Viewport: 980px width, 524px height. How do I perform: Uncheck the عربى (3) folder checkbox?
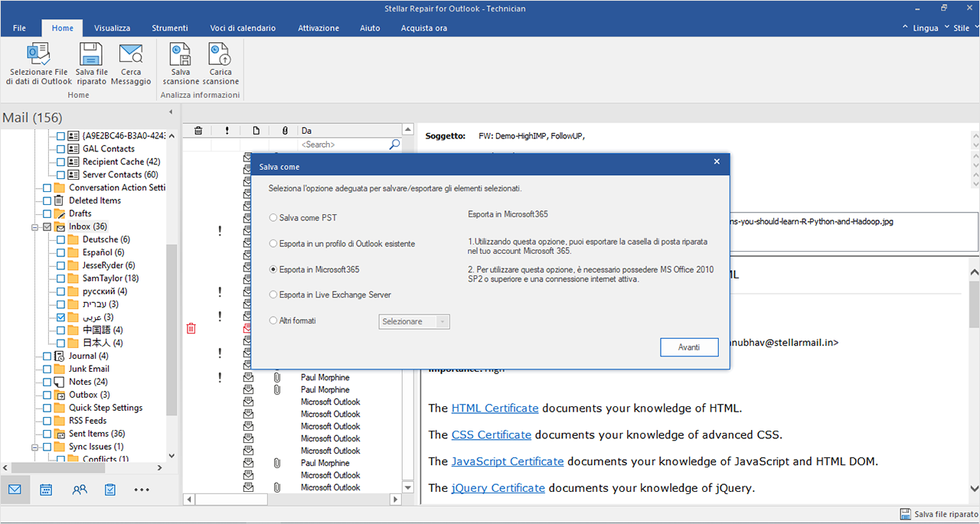[x=61, y=317]
